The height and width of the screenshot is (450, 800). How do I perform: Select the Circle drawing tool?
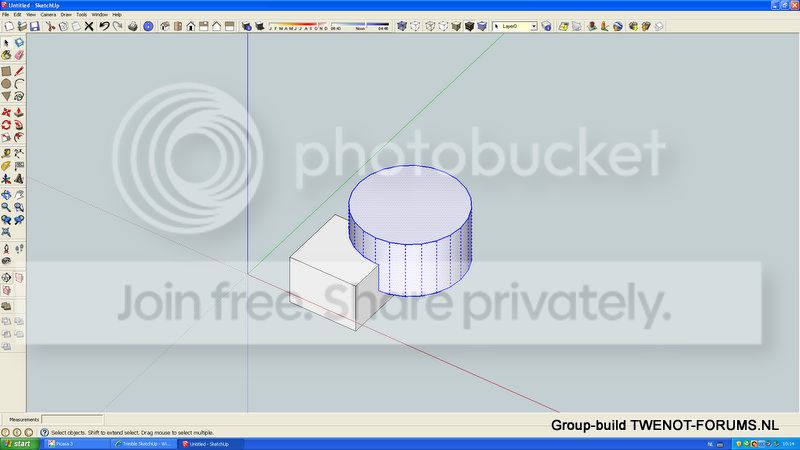pos(6,84)
